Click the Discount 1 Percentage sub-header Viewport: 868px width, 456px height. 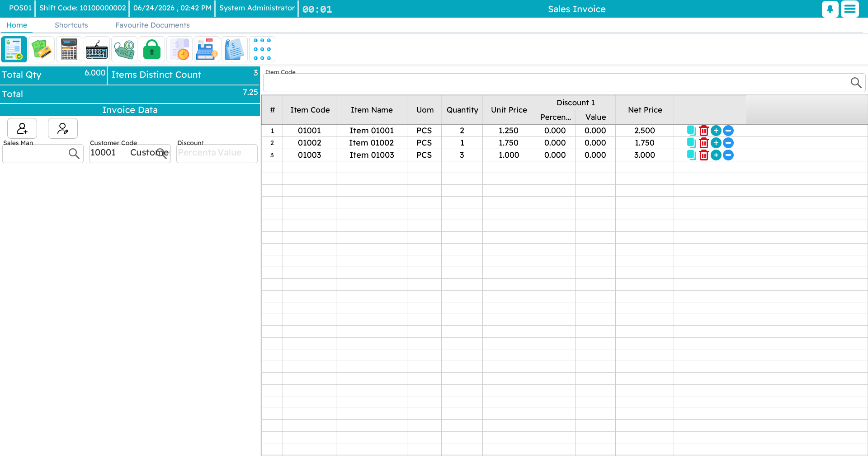coord(555,117)
